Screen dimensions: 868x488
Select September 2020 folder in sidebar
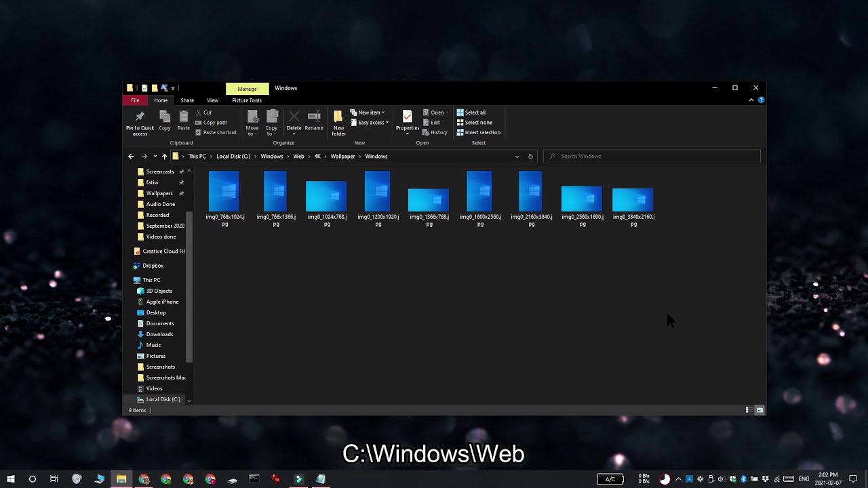pyautogui.click(x=161, y=226)
